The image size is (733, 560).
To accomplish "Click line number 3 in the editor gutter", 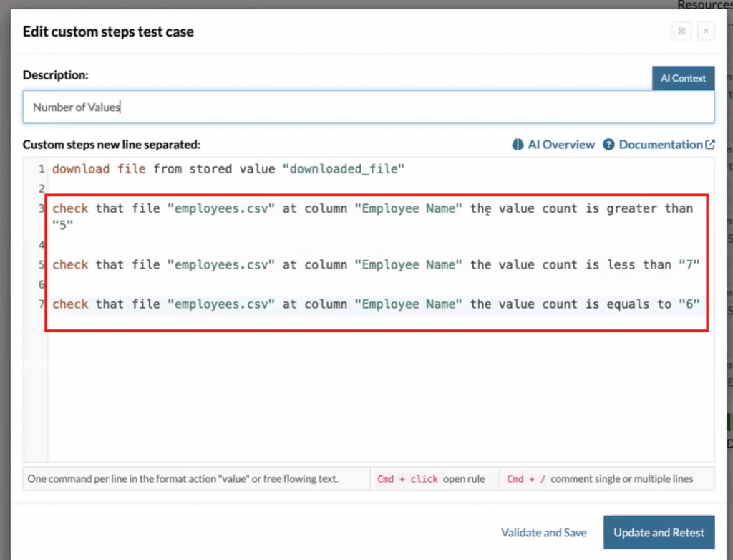I will coord(42,208).
